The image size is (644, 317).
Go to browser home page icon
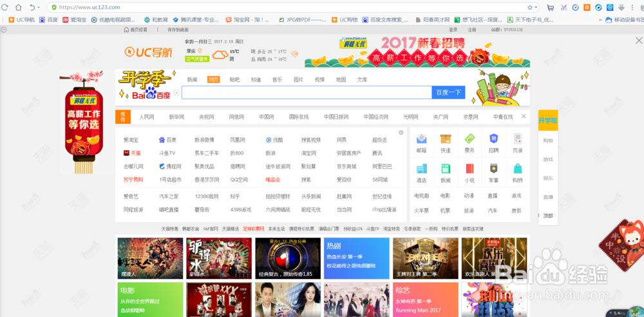tap(18, 7)
